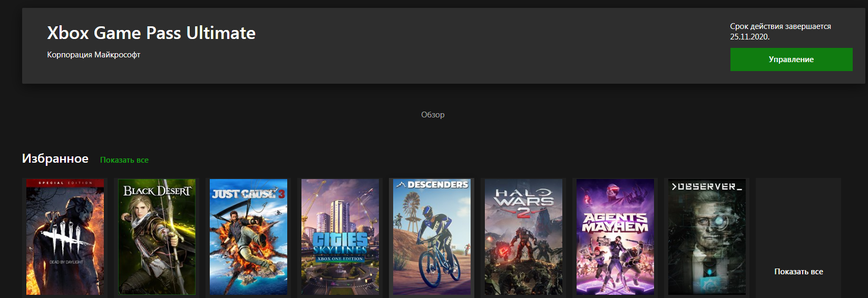Viewport: 868px width, 298px height.
Task: Click the Корпорация Майкрософт publisher text
Action: click(94, 55)
